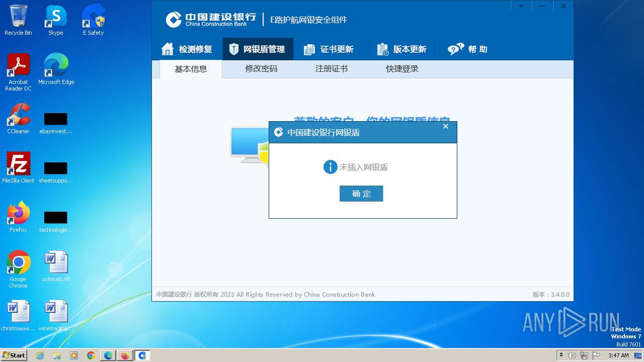This screenshot has width=644, height=362.
Task: Click the home icon beside 检测修复
Action: click(x=168, y=49)
